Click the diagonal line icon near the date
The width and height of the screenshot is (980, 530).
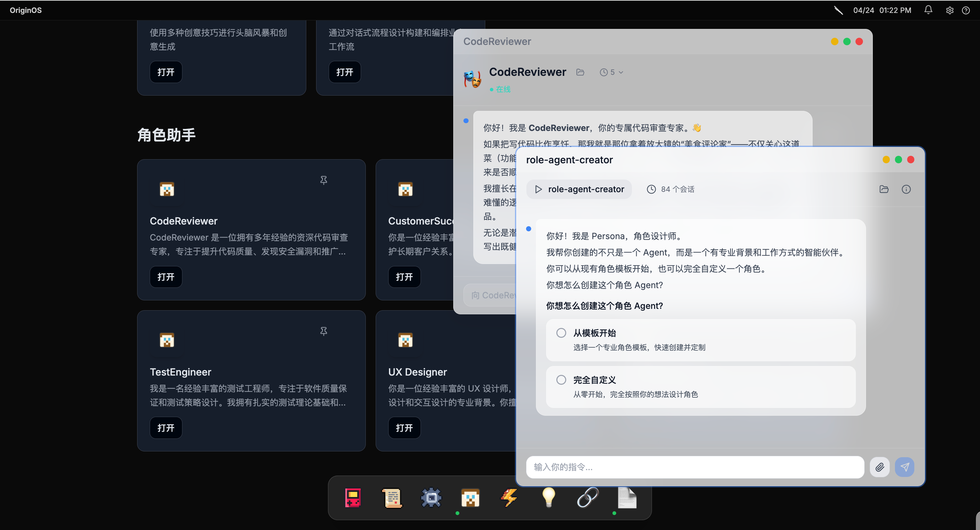(x=838, y=10)
